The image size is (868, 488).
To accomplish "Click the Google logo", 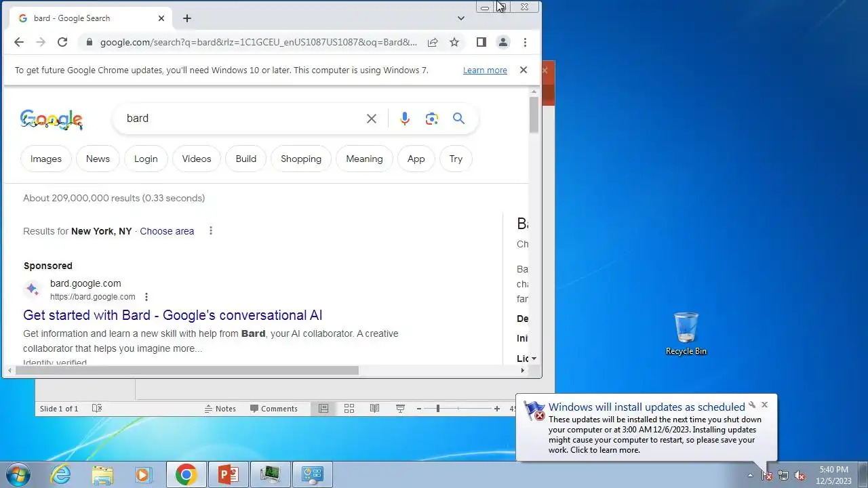I will point(52,119).
